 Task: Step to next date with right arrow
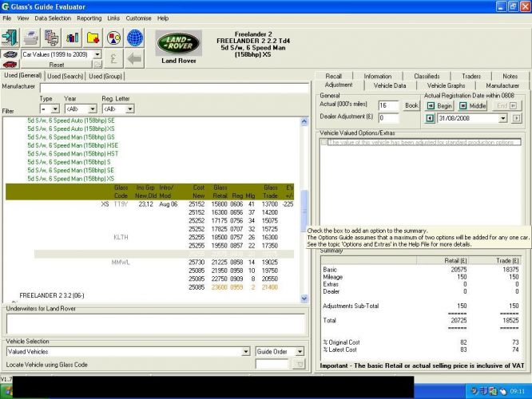516,118
